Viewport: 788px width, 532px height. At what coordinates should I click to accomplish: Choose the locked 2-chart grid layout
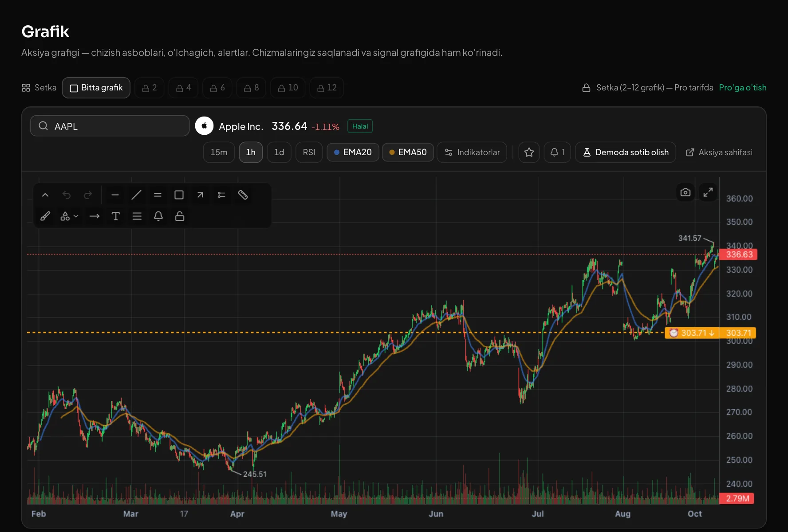coord(150,88)
